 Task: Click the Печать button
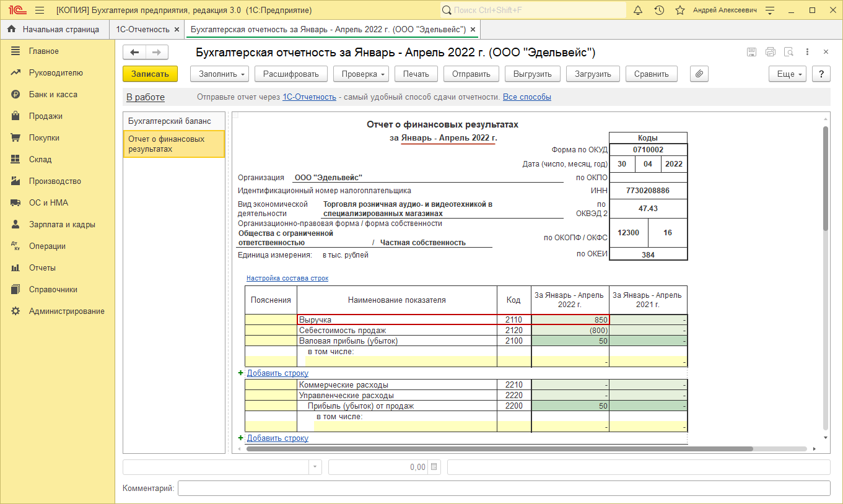click(x=416, y=74)
